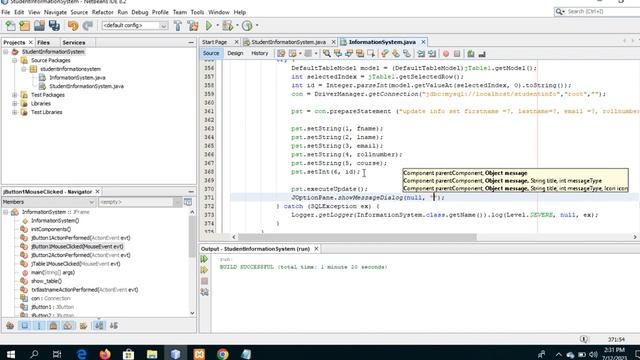Switch to the Files panel tab

pyautogui.click(x=43, y=42)
